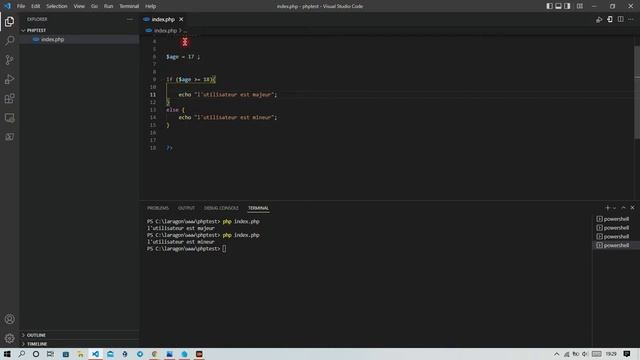This screenshot has height=360, width=640.
Task: Click the Cortana circle on the taskbar
Action: click(x=36, y=354)
